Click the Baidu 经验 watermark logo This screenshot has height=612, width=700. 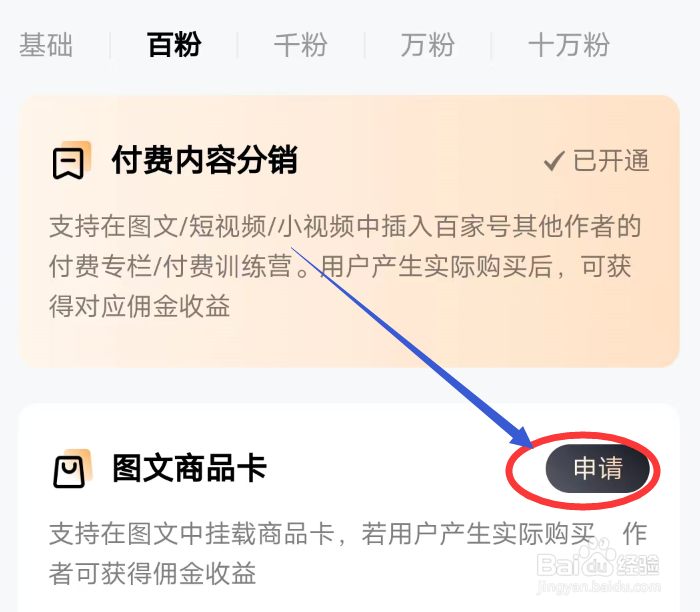coord(598,562)
